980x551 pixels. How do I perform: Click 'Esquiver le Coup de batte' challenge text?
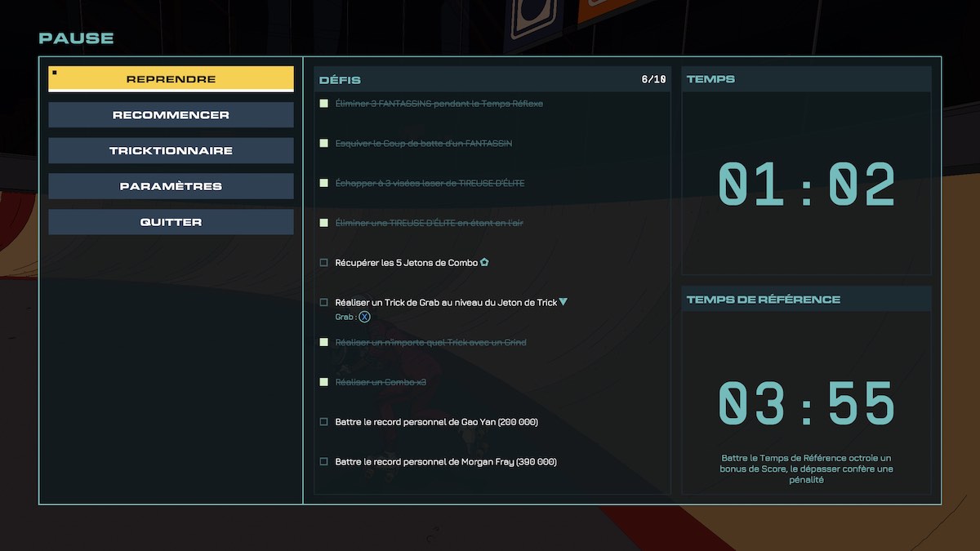coord(424,144)
